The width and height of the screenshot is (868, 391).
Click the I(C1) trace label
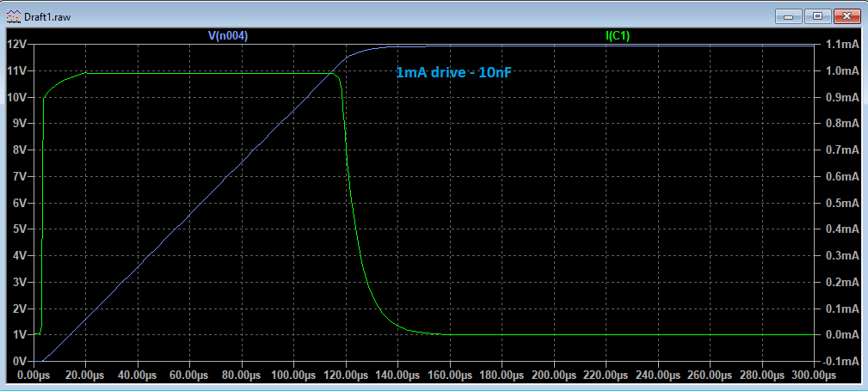point(618,36)
